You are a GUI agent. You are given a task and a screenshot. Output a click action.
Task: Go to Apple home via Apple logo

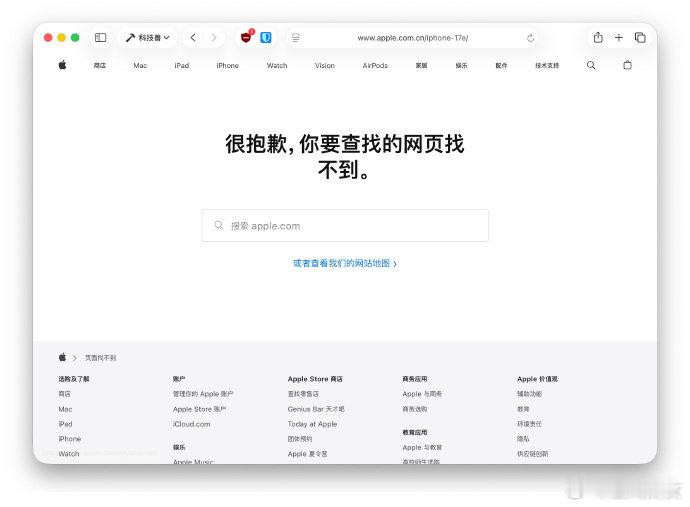[62, 65]
